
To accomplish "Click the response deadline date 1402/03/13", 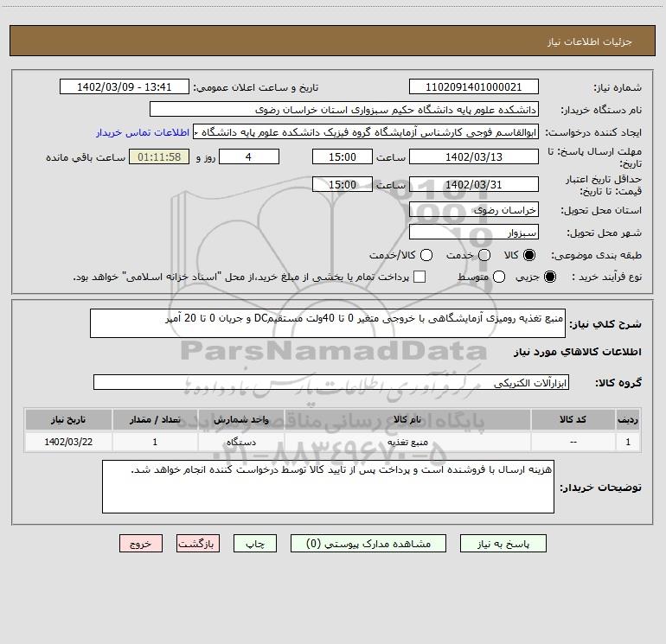I will pyautogui.click(x=474, y=157).
